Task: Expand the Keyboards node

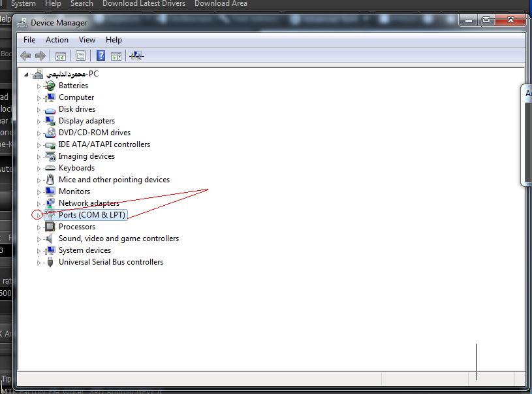Action: (39, 169)
